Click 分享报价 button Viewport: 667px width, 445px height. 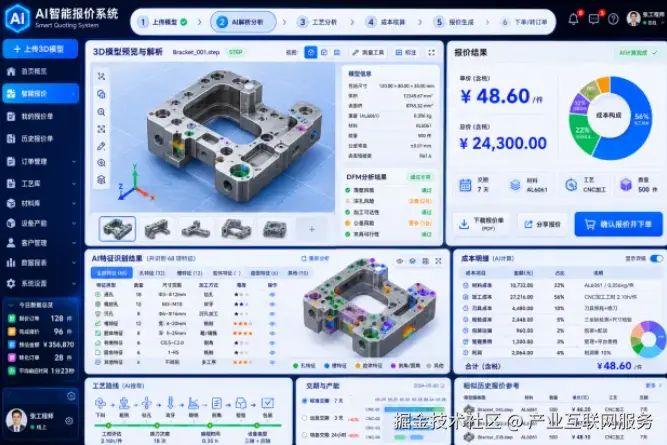coord(542,224)
